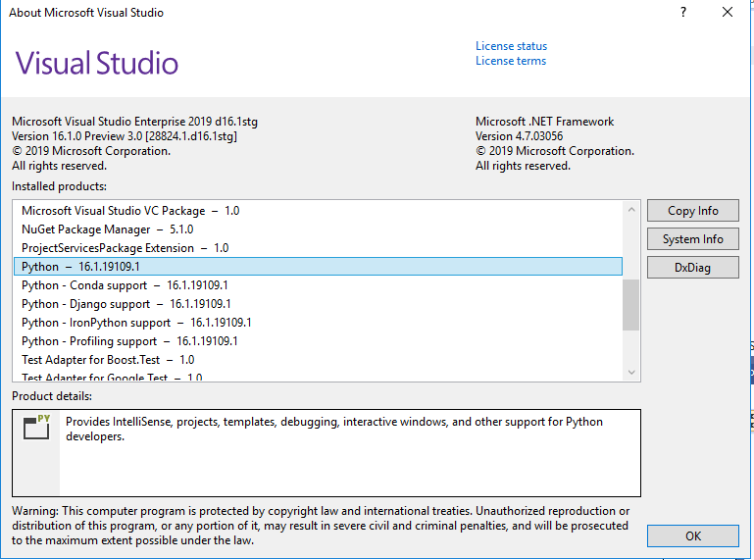Click the installed products scroll down arrow

(x=631, y=373)
